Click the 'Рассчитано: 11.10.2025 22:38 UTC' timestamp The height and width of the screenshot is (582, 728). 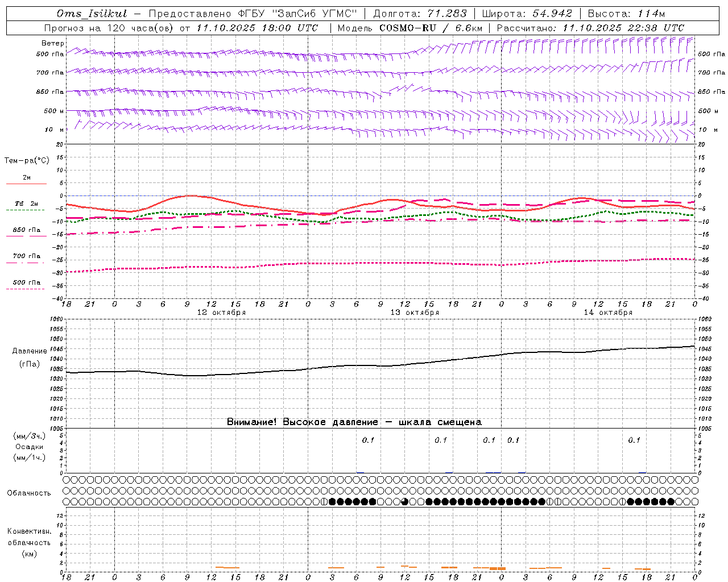(590, 28)
